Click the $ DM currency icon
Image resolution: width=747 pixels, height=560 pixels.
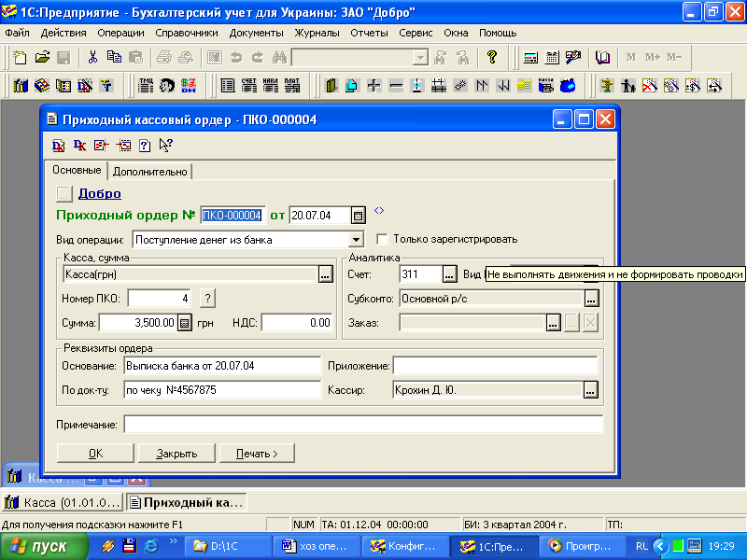tap(189, 86)
